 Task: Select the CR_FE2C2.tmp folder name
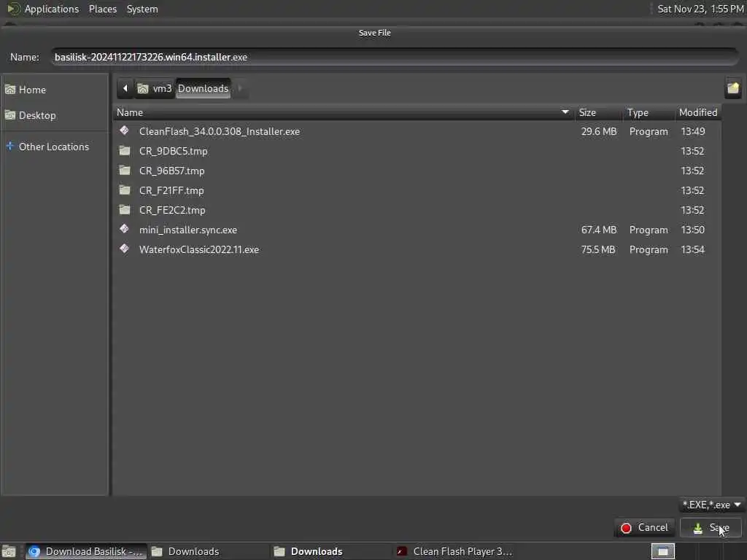coord(172,210)
